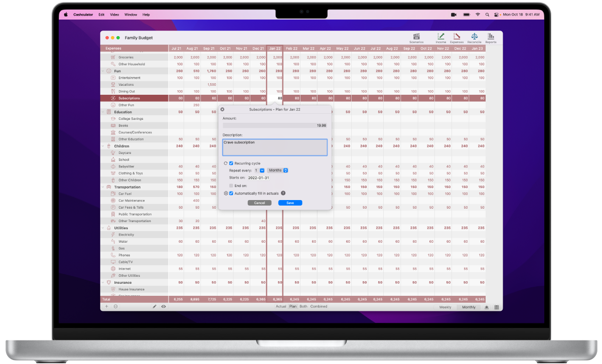Screen dimensions: 602x364
Task: Click the print icon in bottom bar
Action: tap(486, 307)
